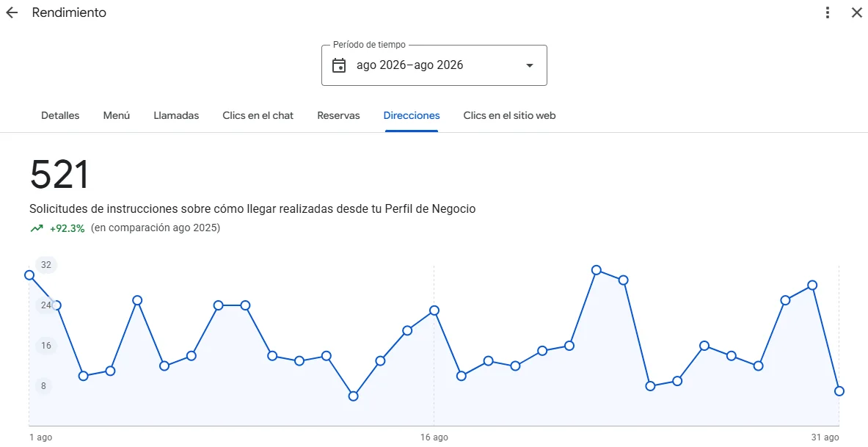Click the '31 ago' x-axis label
868x447 pixels.
coord(825,437)
